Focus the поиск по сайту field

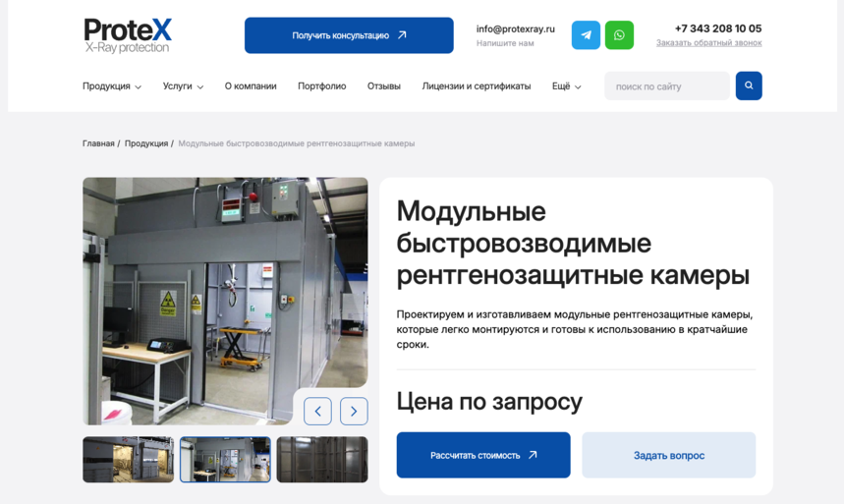[667, 86]
